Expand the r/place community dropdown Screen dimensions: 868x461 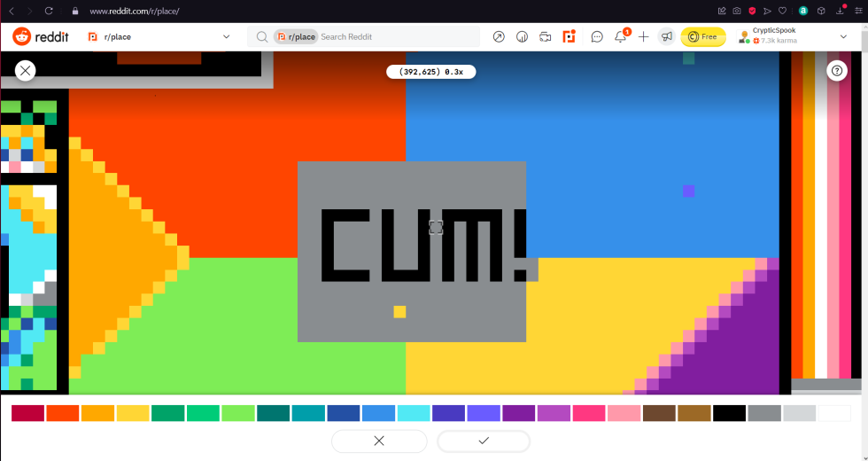pos(226,37)
